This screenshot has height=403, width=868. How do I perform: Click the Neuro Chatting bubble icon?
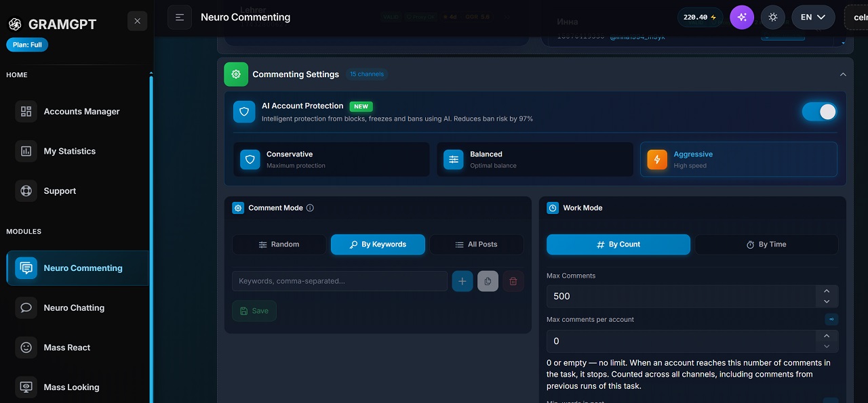pos(26,307)
